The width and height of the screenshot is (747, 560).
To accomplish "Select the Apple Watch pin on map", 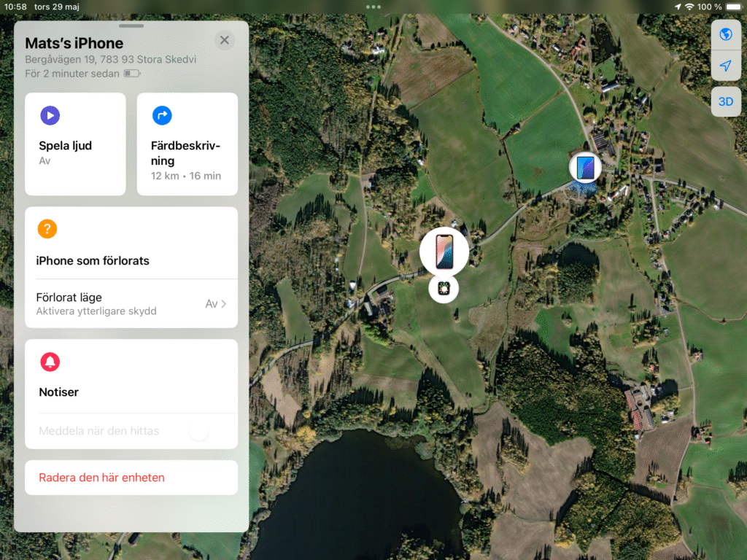I will (x=444, y=289).
